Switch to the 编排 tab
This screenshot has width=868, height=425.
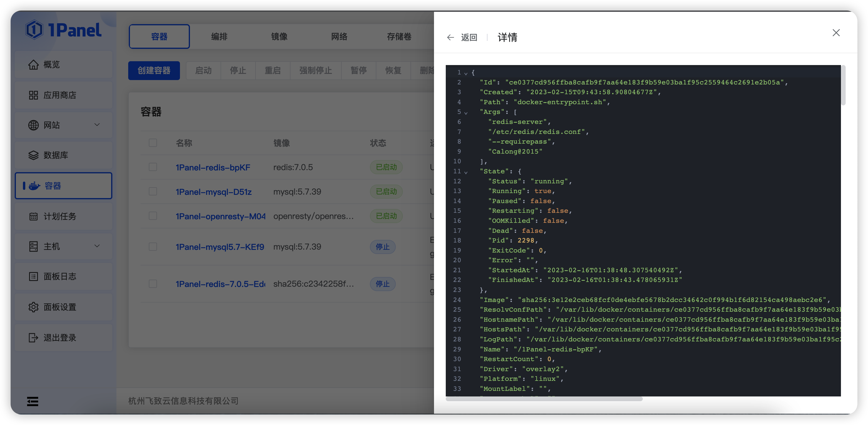pos(219,36)
